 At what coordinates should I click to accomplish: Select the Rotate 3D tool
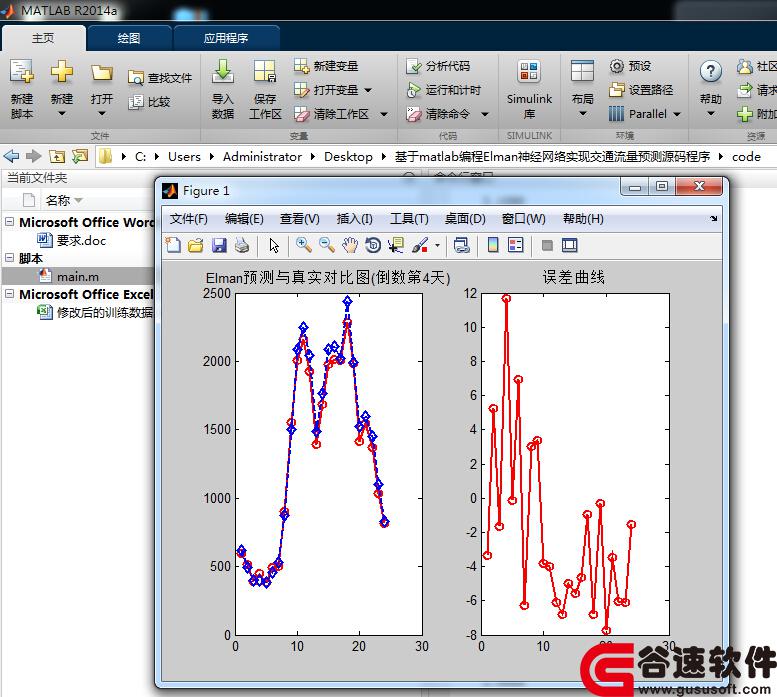point(373,245)
